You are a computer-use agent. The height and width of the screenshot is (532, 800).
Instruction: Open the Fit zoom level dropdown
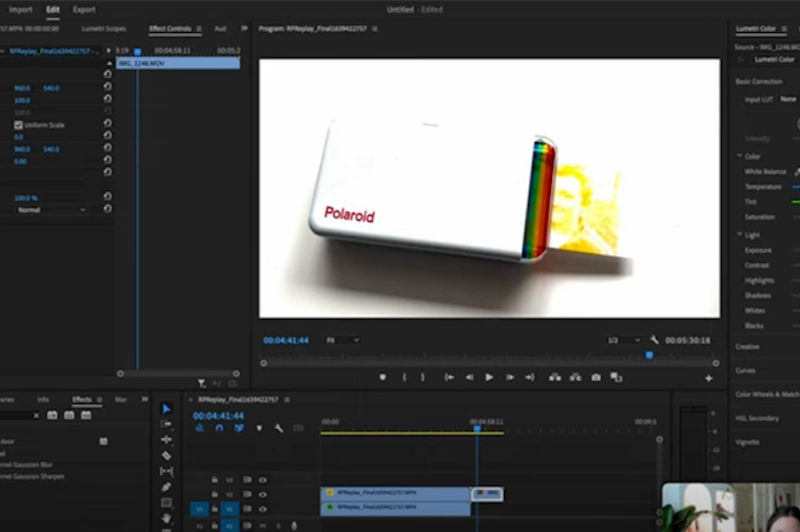coord(342,340)
